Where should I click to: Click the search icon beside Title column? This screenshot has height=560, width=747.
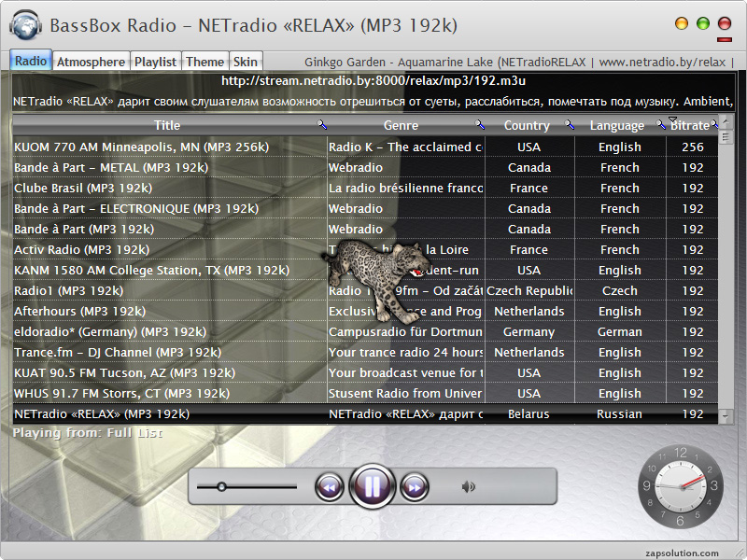tap(322, 125)
